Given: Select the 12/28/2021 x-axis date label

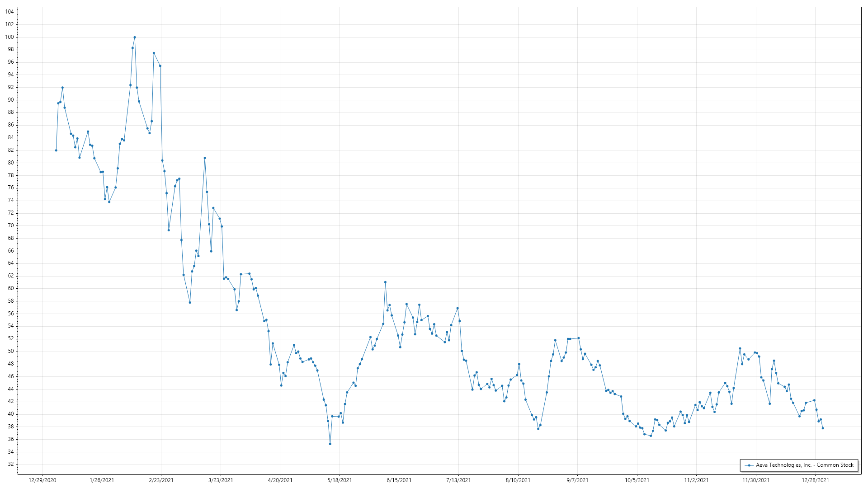Looking at the screenshot, I should (x=815, y=480).
